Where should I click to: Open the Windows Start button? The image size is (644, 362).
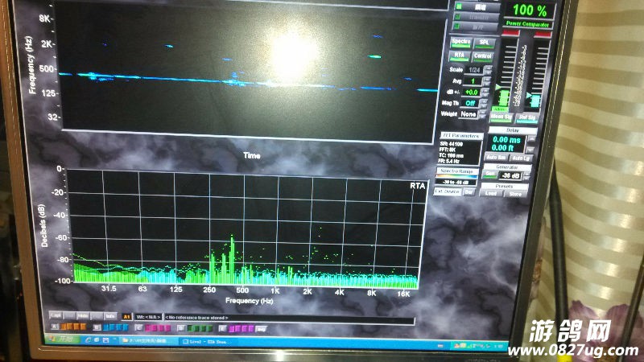[63, 340]
